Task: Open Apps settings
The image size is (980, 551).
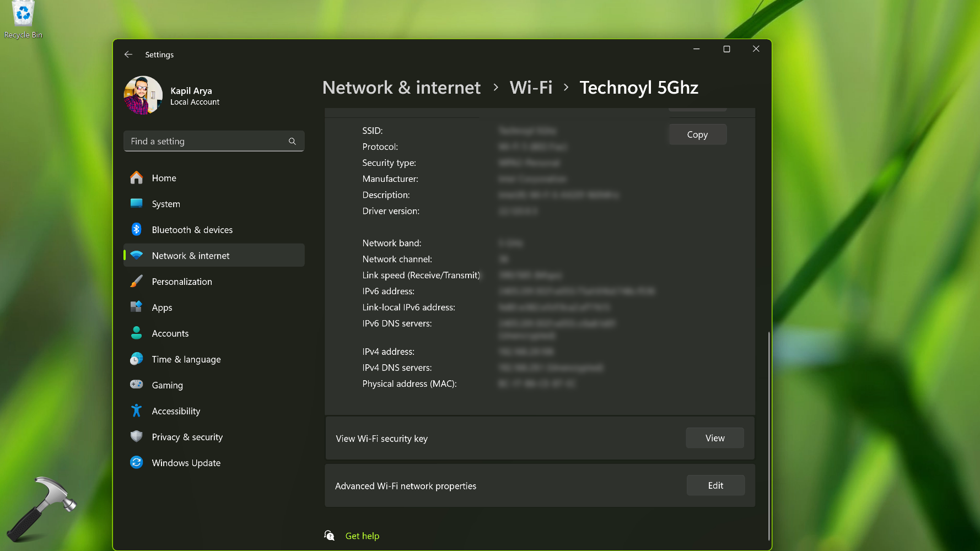Action: (x=161, y=307)
